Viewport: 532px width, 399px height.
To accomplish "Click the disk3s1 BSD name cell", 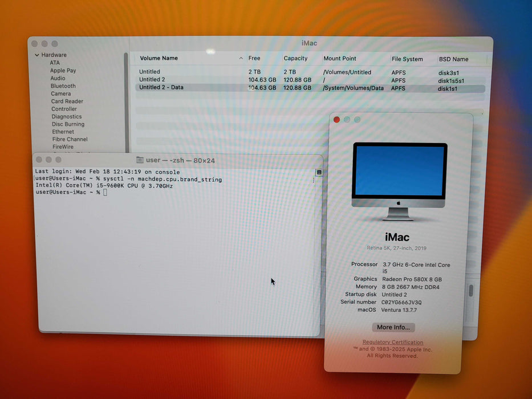I will pos(449,73).
